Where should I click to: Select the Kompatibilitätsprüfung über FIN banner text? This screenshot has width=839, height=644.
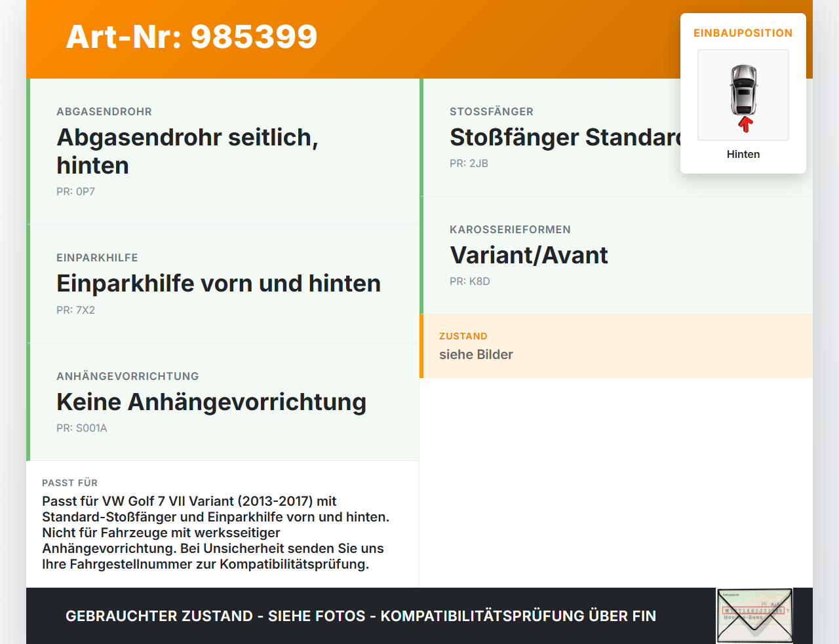point(361,616)
